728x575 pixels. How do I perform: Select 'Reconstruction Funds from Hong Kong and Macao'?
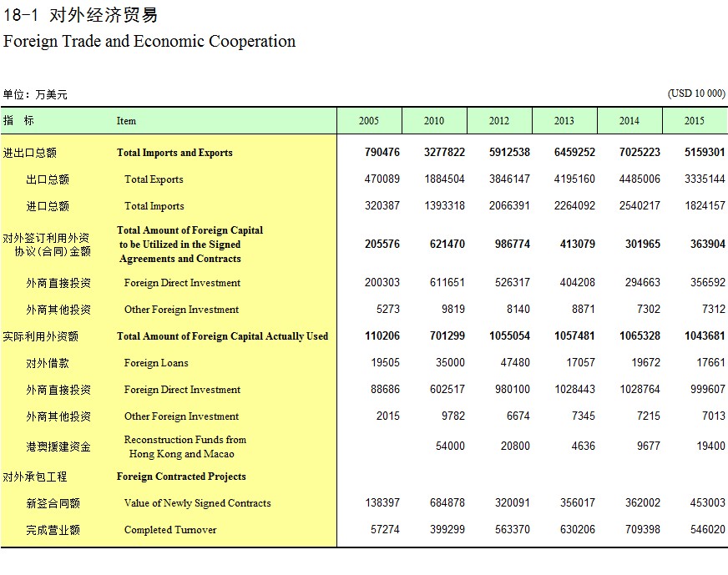point(185,446)
